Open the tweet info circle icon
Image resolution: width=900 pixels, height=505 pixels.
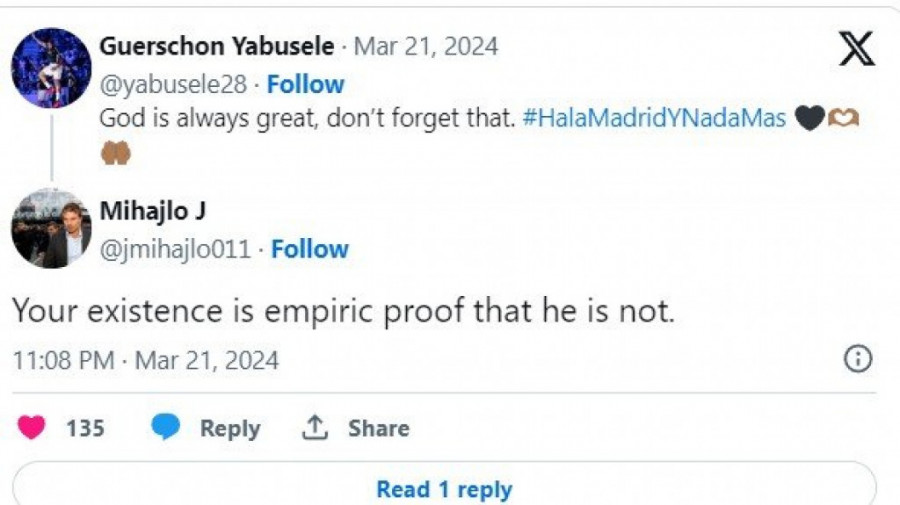pos(858,360)
